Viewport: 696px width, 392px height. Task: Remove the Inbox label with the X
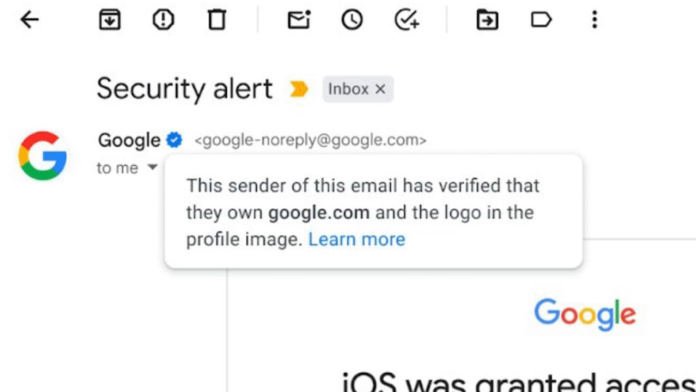point(380,89)
